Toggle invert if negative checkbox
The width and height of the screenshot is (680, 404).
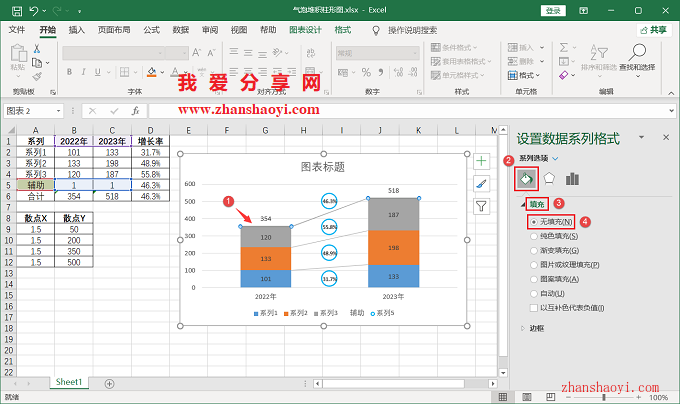click(x=534, y=308)
